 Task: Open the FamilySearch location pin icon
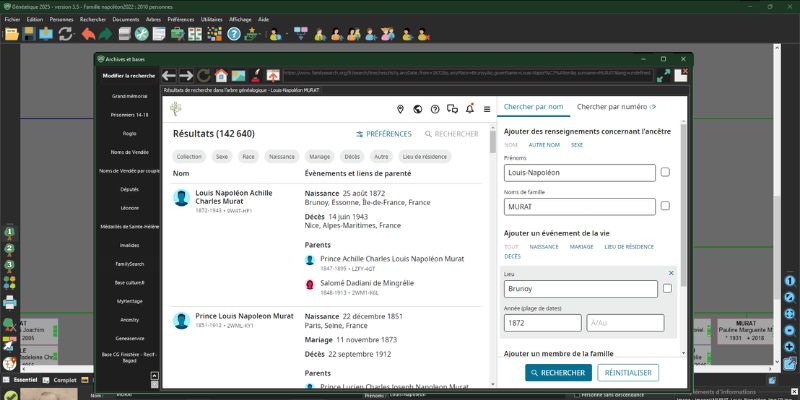click(x=401, y=109)
